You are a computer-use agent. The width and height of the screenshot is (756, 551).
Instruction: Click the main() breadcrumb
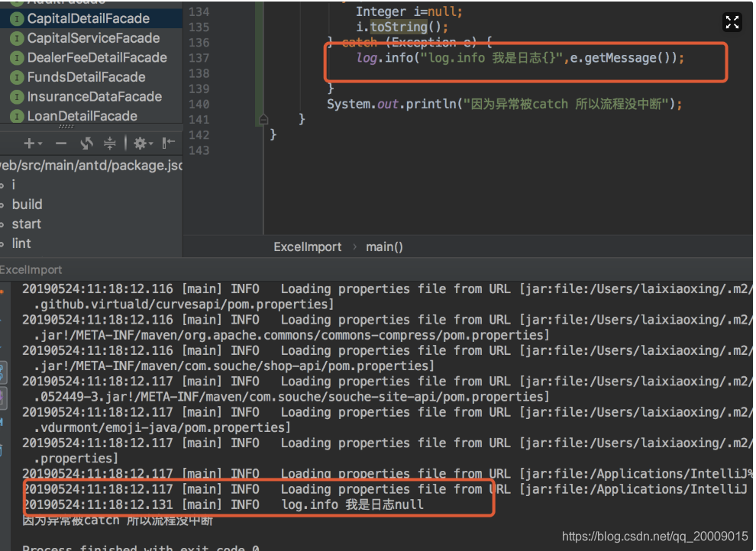pyautogui.click(x=384, y=247)
